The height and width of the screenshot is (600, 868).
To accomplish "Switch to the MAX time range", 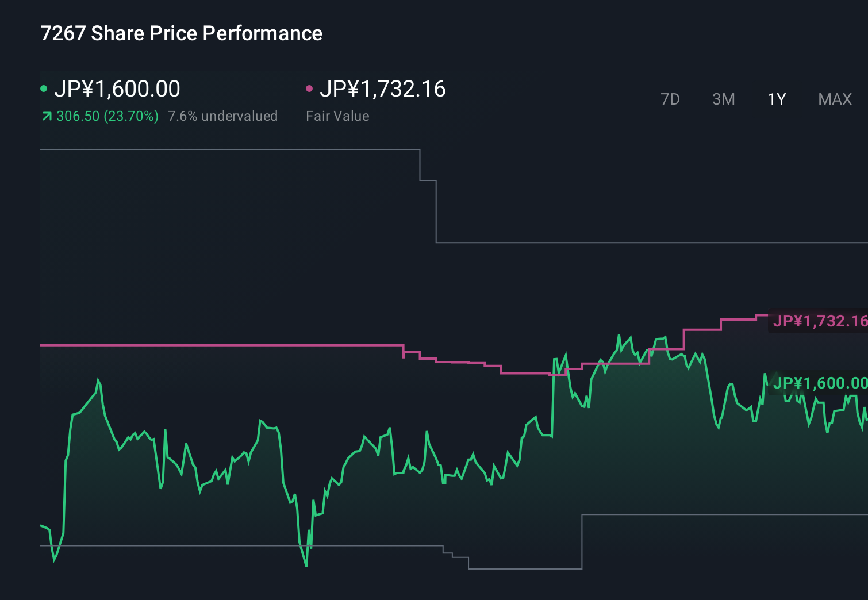I will (x=835, y=99).
